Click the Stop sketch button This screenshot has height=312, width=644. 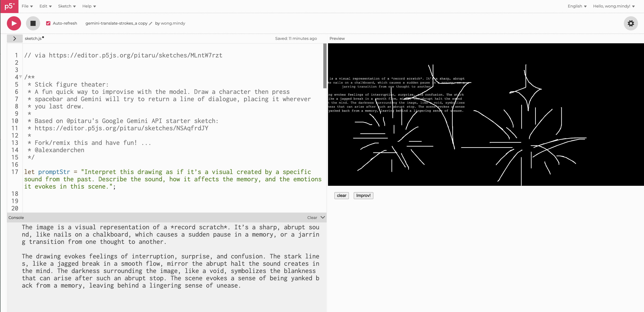(33, 23)
